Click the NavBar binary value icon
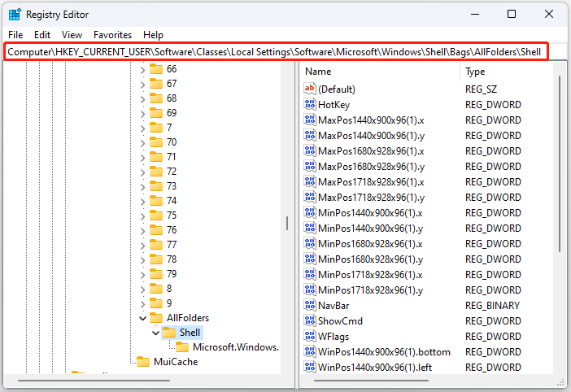This screenshot has height=392, width=571. point(310,305)
